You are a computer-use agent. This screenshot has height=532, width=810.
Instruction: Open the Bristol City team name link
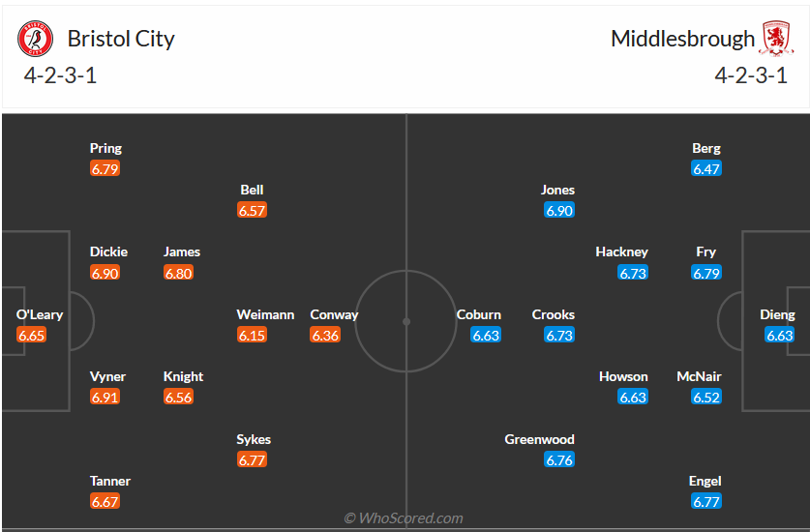pyautogui.click(x=121, y=39)
